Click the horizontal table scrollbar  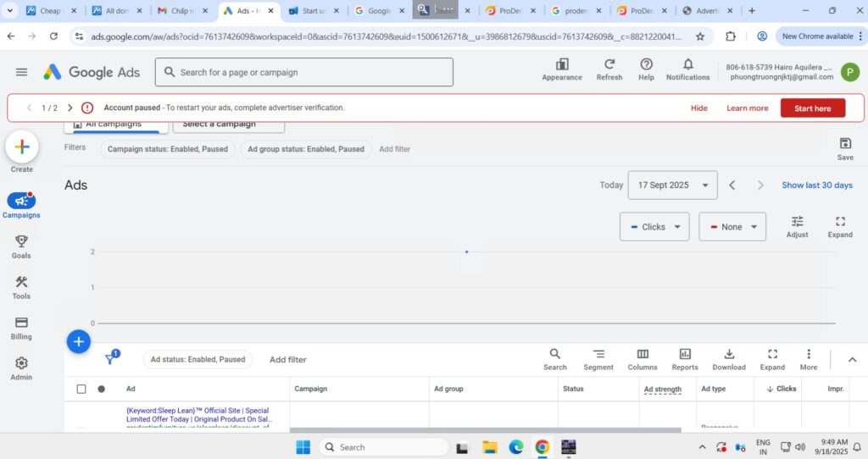click(485, 429)
